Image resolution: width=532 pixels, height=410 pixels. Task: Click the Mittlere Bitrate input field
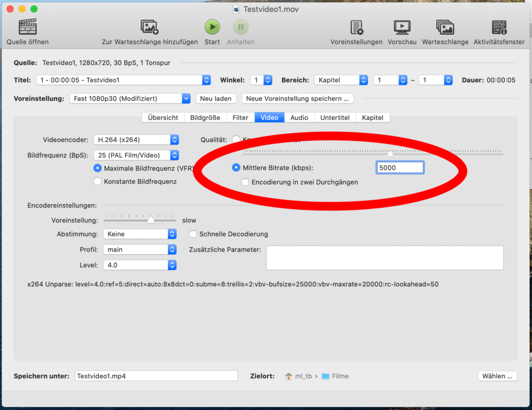tap(400, 168)
